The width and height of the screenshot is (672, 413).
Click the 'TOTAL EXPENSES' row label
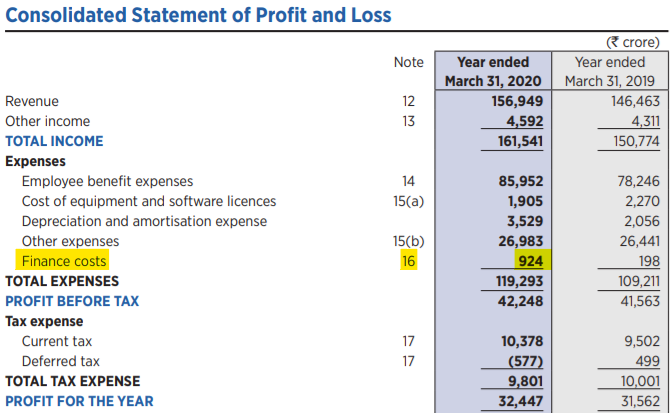tap(62, 281)
